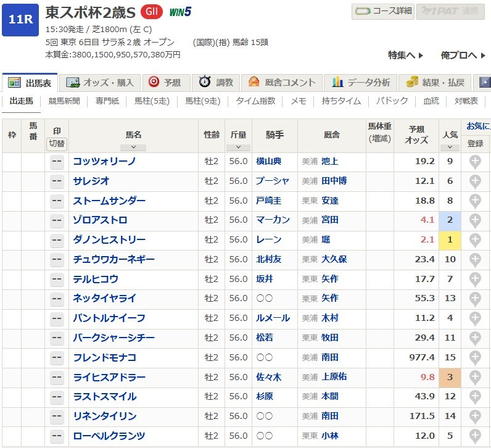The width and height of the screenshot is (491, 448).
Task: Toggle the mark box for ゾロアストロ
Action: tap(57, 220)
